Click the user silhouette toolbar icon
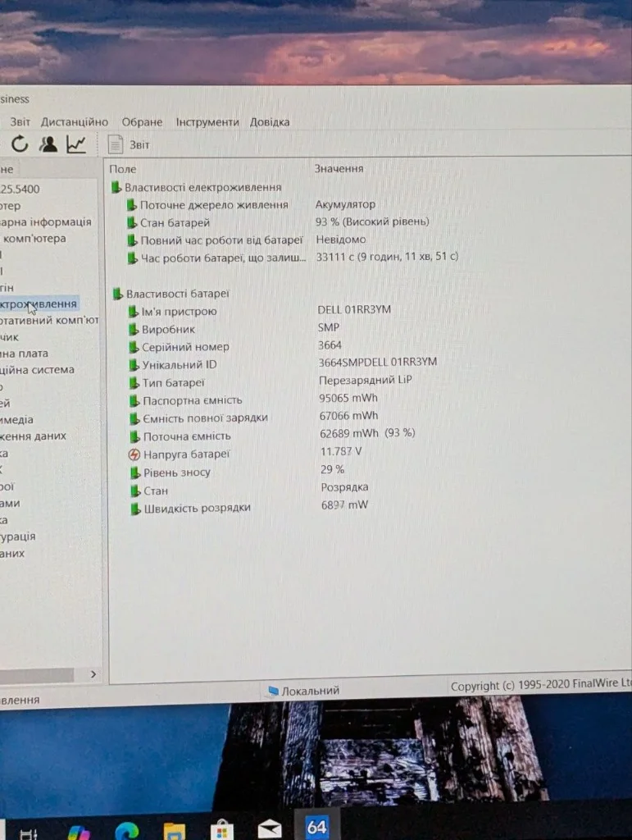Screen dimensions: 632x840 pyautogui.click(x=48, y=144)
